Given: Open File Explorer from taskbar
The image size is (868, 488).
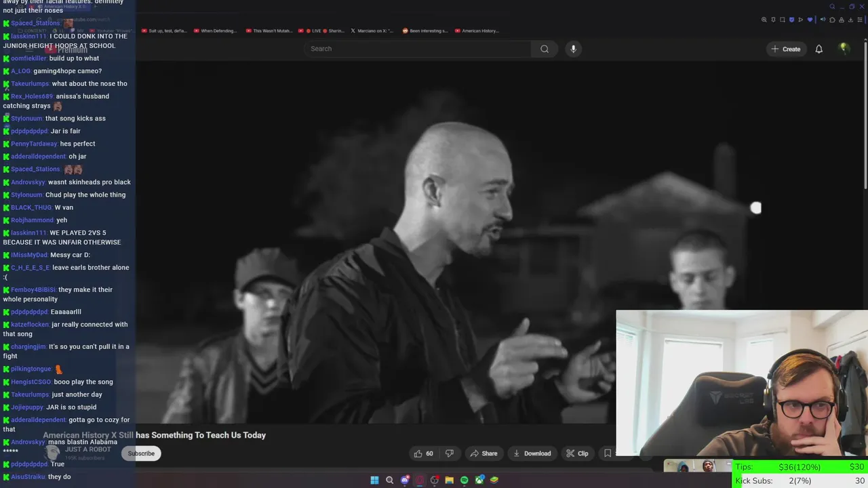Looking at the screenshot, I should tap(449, 480).
